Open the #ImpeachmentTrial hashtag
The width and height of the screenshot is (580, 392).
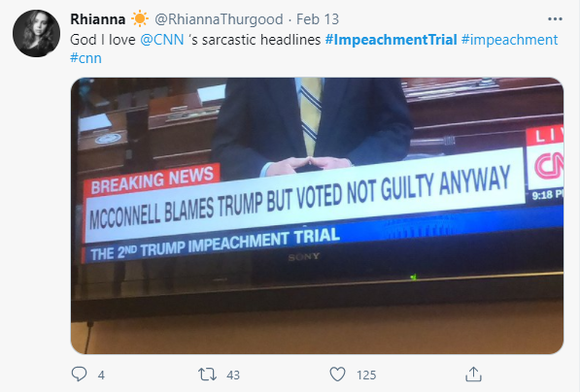pos(392,40)
